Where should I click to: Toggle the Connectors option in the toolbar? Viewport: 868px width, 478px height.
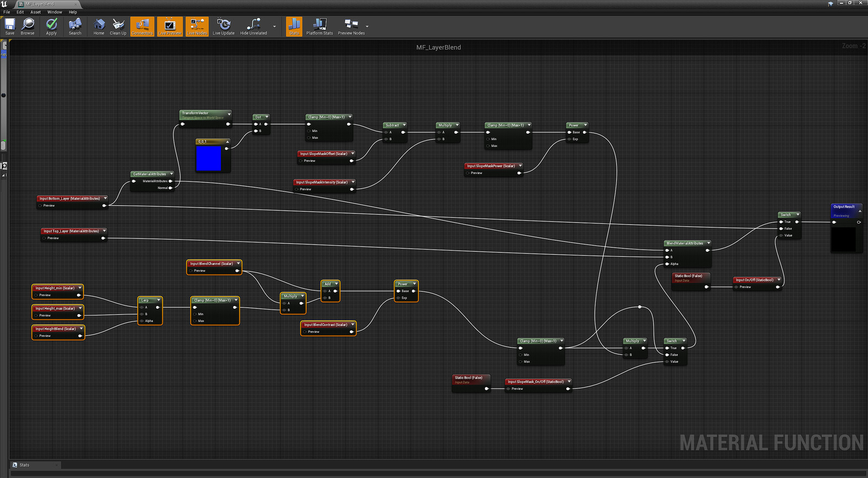point(142,26)
